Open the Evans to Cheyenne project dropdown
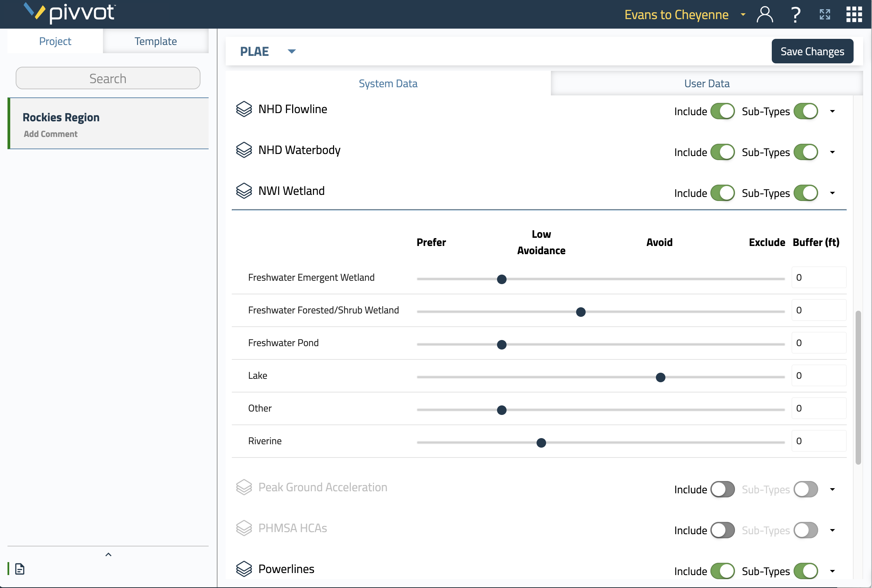 click(743, 15)
